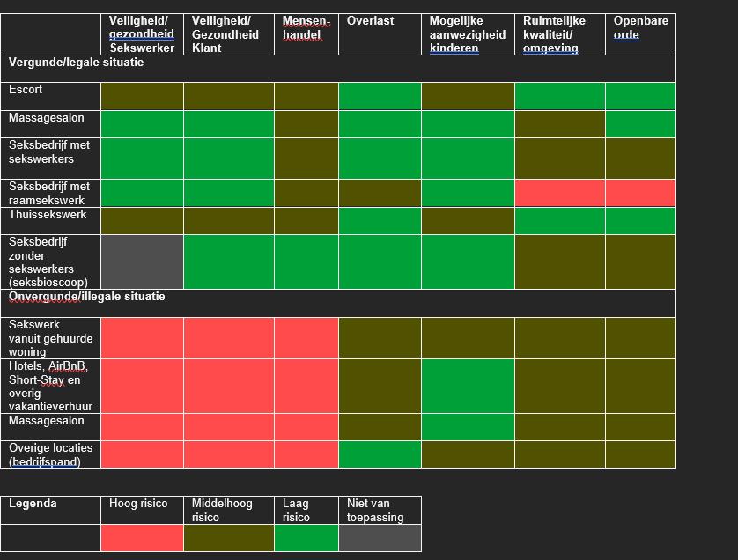Select the Overige locaties (bedrijfspand) row label
Image resolution: width=738 pixels, height=560 pixels.
pyautogui.click(x=50, y=454)
